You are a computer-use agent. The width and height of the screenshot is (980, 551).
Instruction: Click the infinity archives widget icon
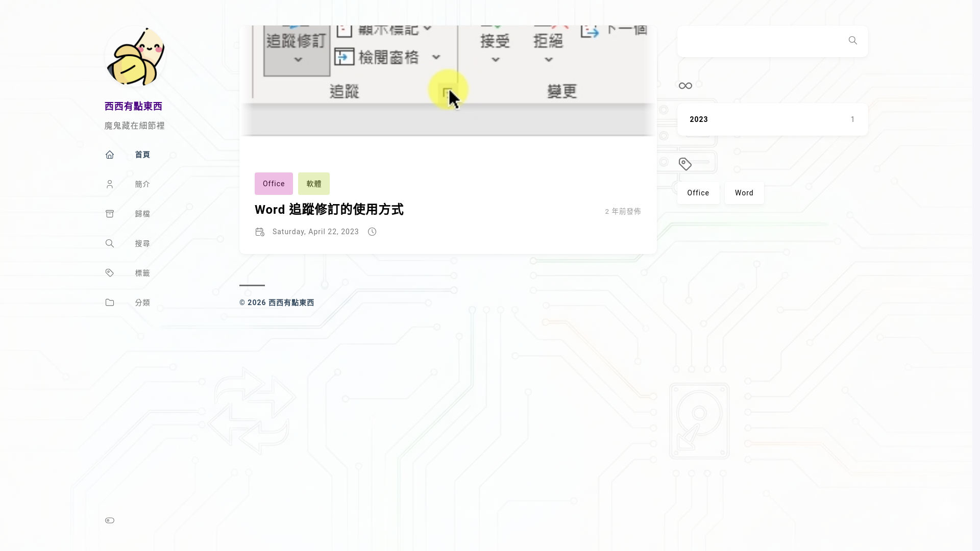[685, 86]
